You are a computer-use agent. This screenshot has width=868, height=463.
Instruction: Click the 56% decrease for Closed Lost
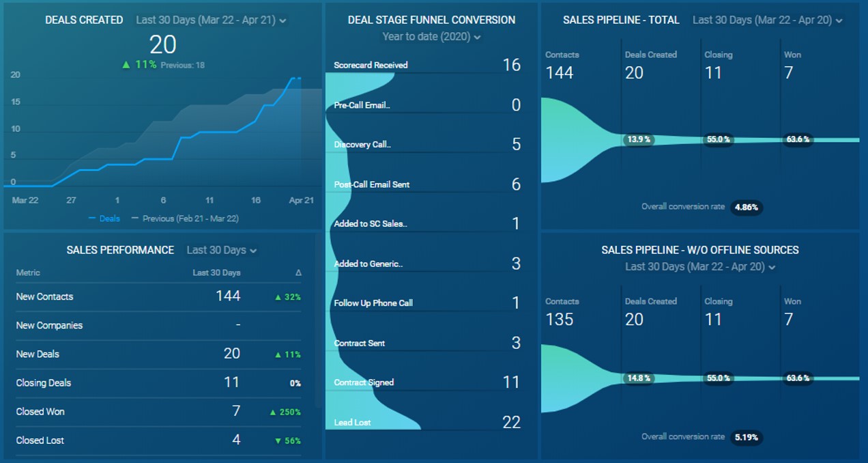click(287, 441)
